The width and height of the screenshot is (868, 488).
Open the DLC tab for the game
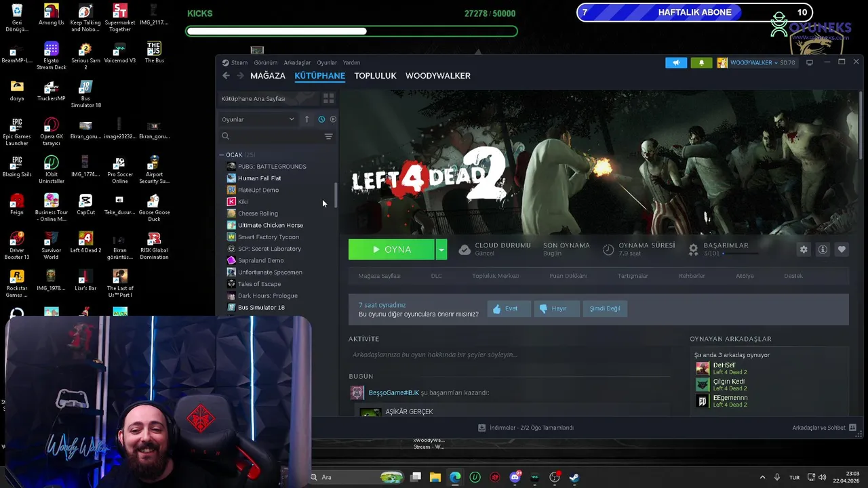click(436, 276)
